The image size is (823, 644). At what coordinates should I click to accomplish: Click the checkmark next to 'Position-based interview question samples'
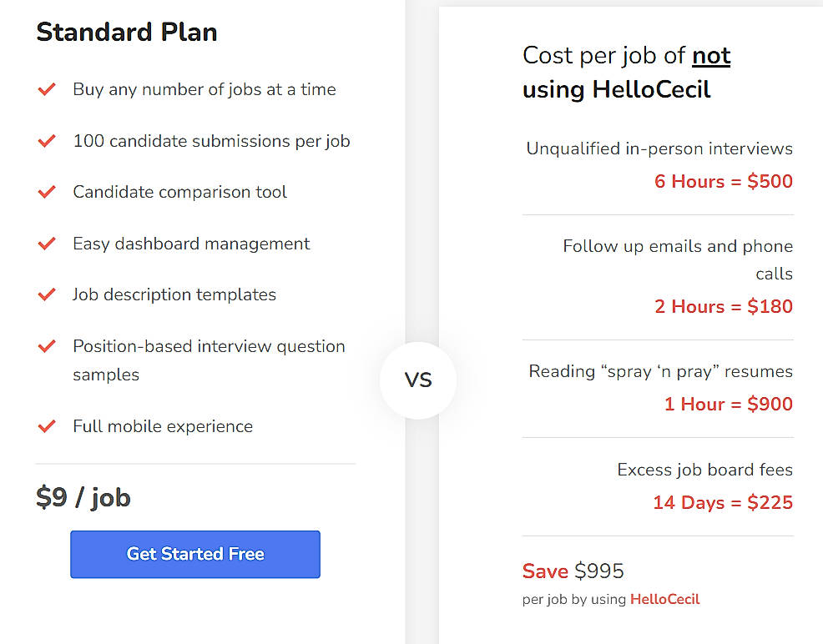(48, 346)
